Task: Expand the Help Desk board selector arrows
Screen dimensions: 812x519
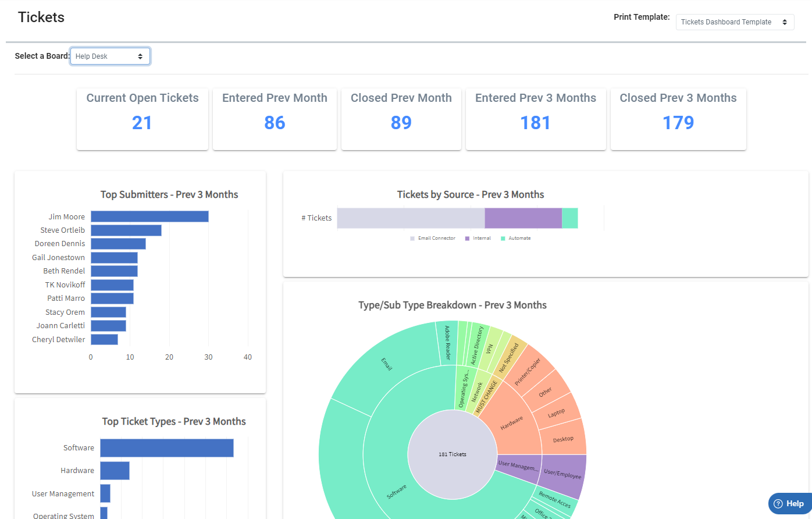Action: point(140,56)
